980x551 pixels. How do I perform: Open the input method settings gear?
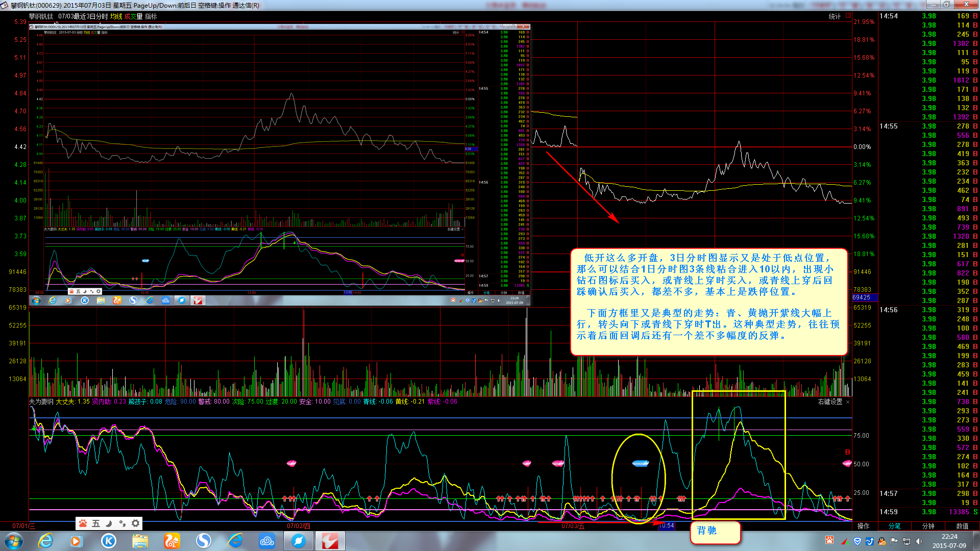[135, 523]
